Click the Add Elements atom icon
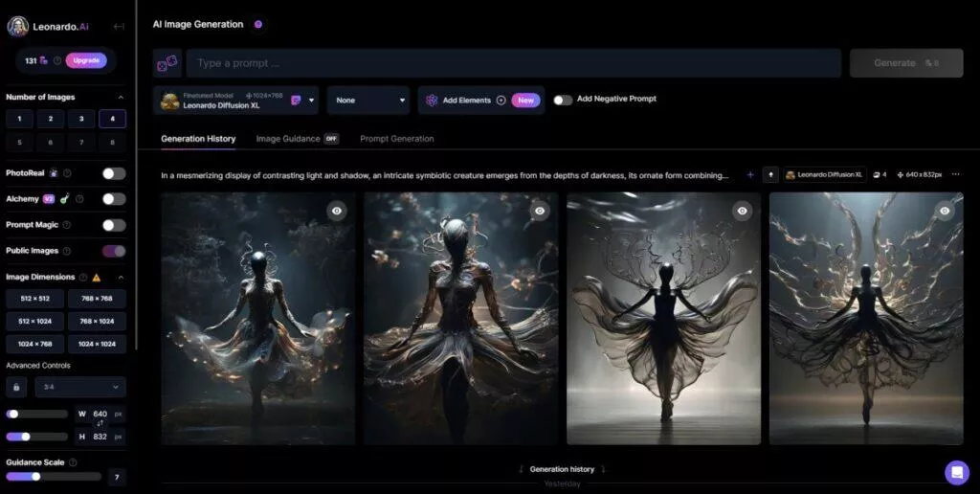Screen dimensions: 980x494 tap(432, 101)
